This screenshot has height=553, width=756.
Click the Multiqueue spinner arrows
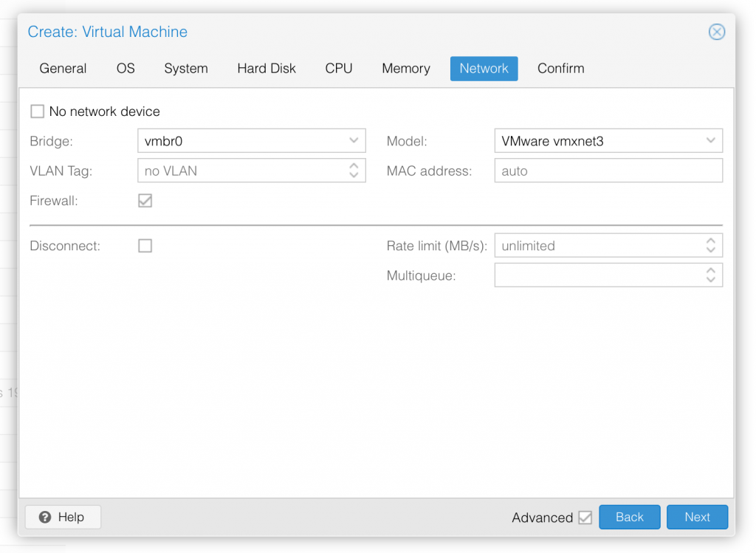(x=710, y=275)
